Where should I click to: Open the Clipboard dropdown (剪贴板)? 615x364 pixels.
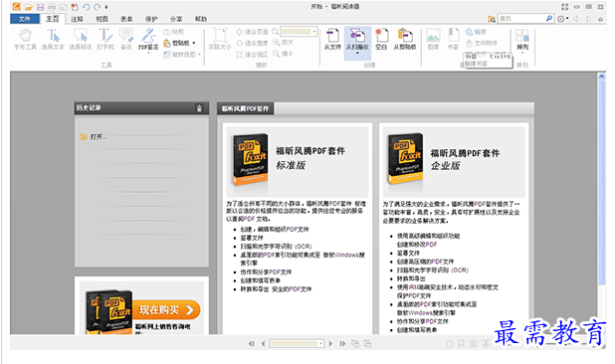pos(179,43)
